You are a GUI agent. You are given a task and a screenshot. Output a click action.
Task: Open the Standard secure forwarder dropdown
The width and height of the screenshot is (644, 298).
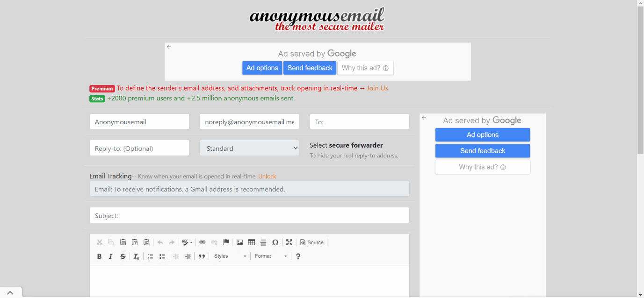tap(249, 148)
